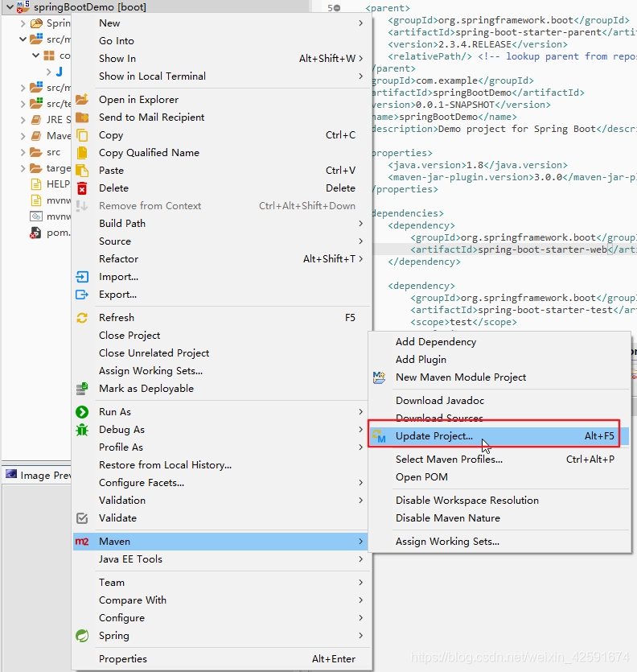
Task: Select Close Project menu entry
Action: (129, 335)
